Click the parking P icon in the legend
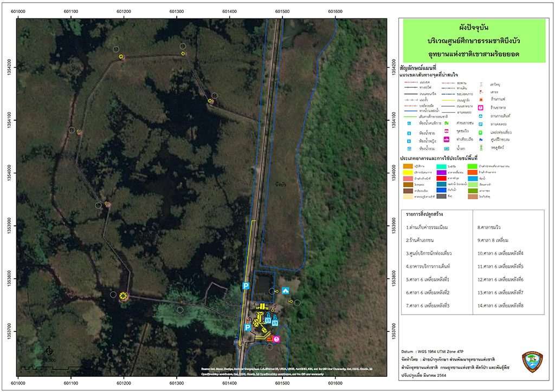555x392 pixels. (x=480, y=123)
